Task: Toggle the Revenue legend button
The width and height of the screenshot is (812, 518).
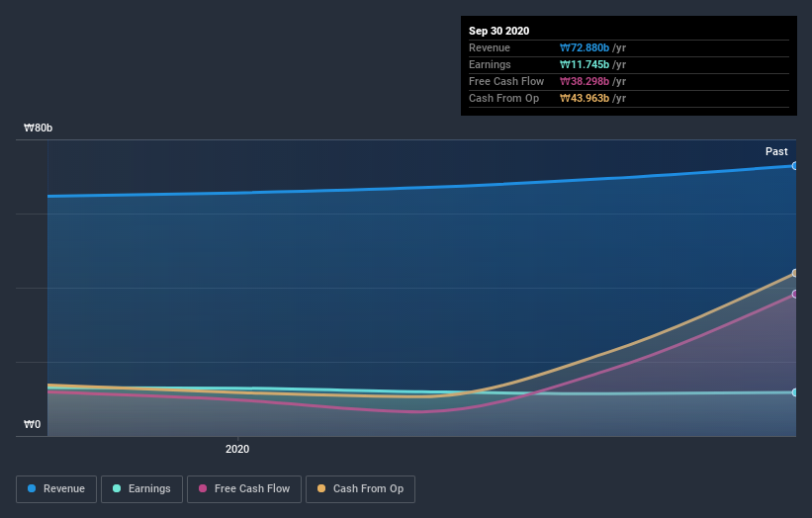Action: click(56, 489)
